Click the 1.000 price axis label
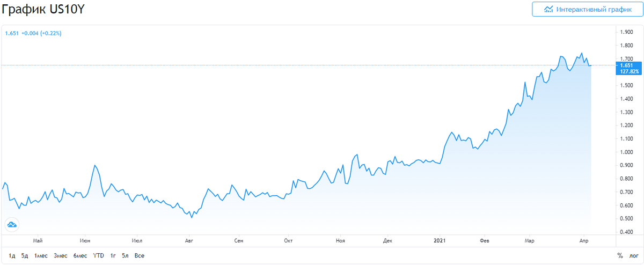644x265 pixels. coord(626,152)
